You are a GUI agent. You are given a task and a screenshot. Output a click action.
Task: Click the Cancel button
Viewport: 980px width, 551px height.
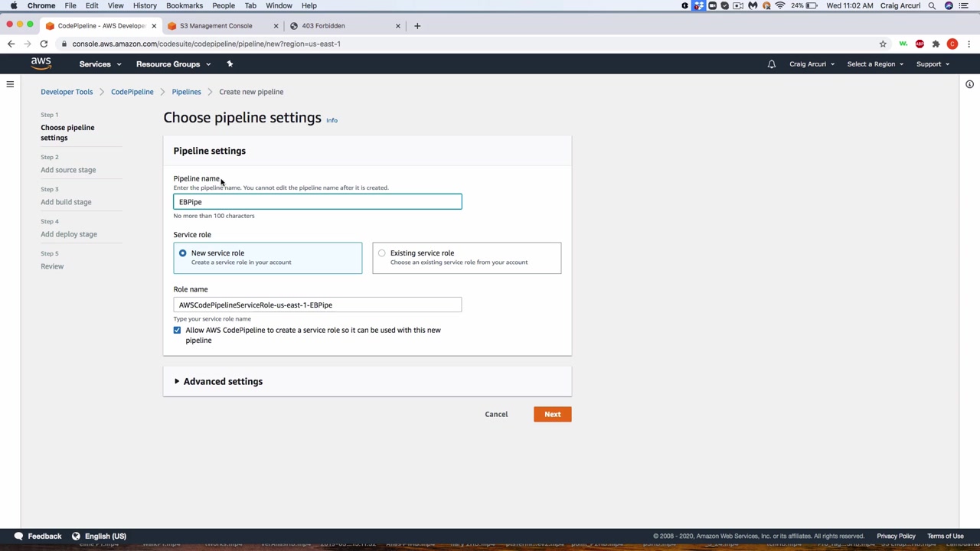pos(496,414)
